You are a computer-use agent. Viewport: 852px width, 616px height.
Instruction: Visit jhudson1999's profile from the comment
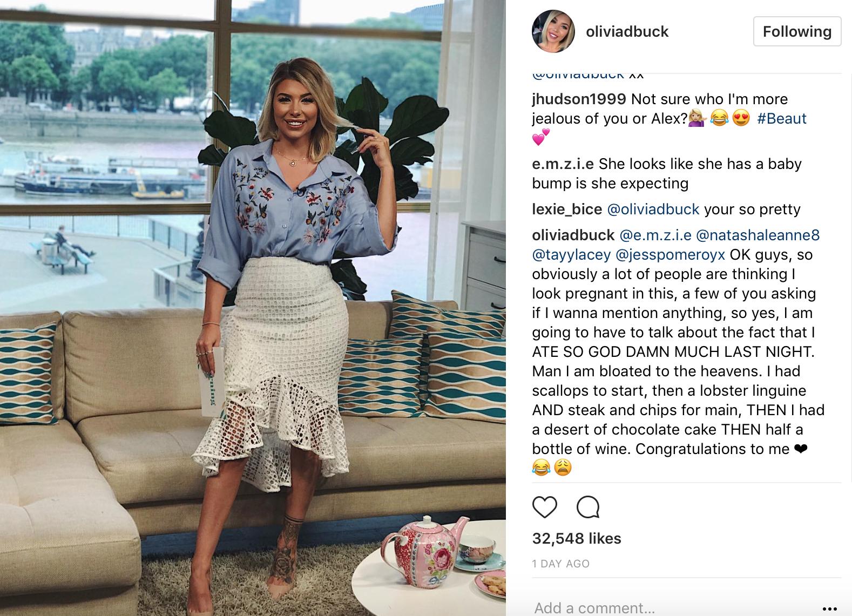point(579,99)
